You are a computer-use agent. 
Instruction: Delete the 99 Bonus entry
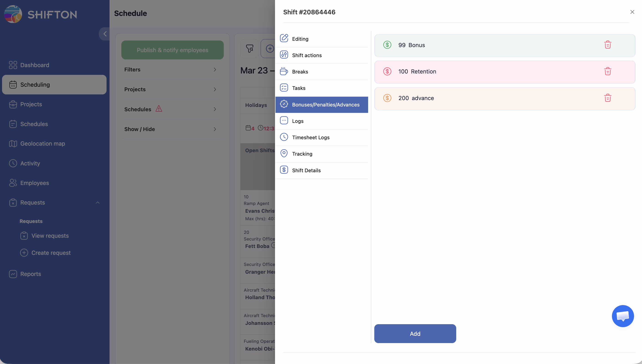pos(607,45)
